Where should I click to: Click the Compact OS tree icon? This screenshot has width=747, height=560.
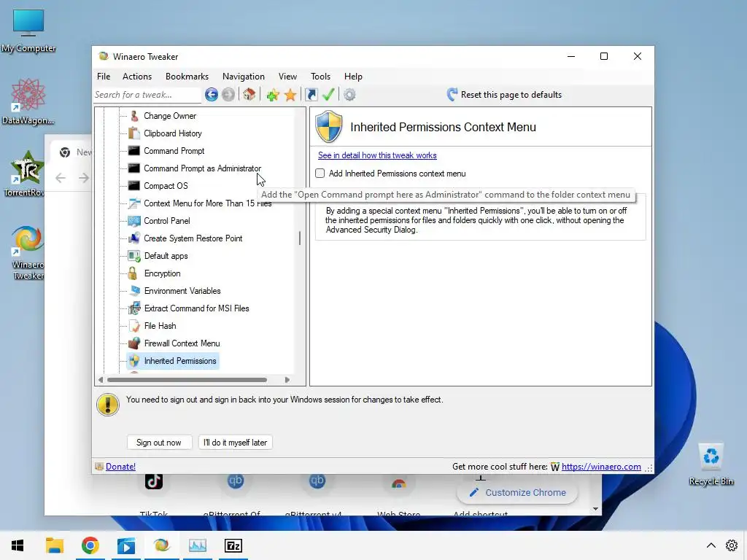(134, 186)
